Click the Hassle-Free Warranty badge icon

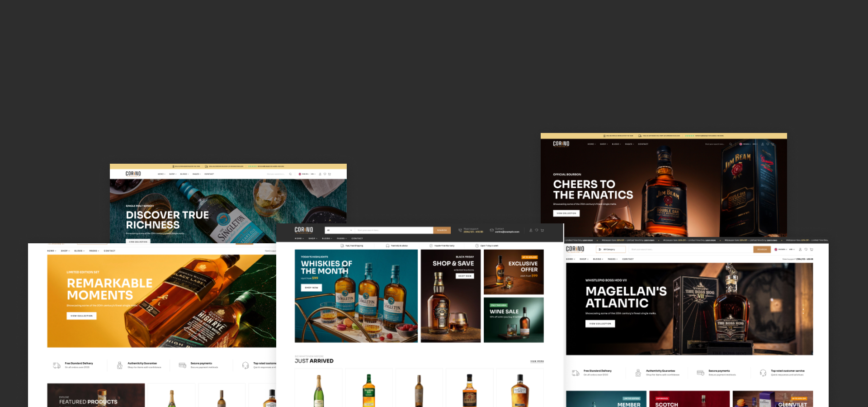(431, 246)
